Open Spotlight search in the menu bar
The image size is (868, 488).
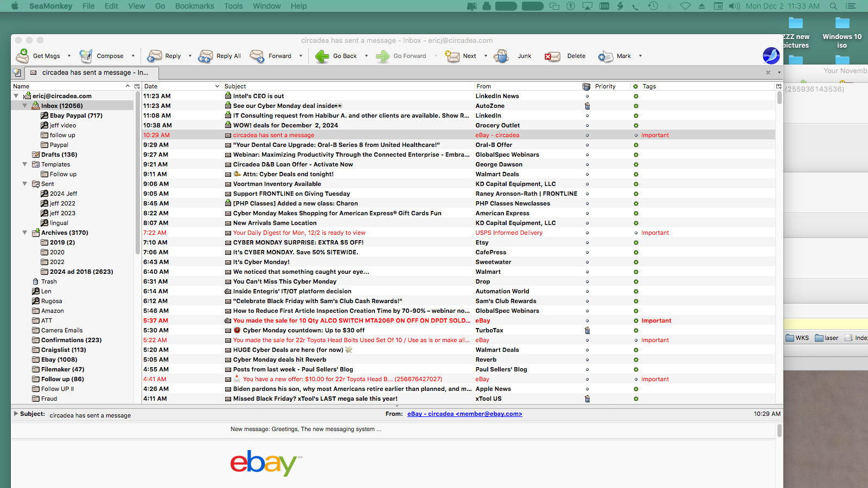tap(833, 6)
